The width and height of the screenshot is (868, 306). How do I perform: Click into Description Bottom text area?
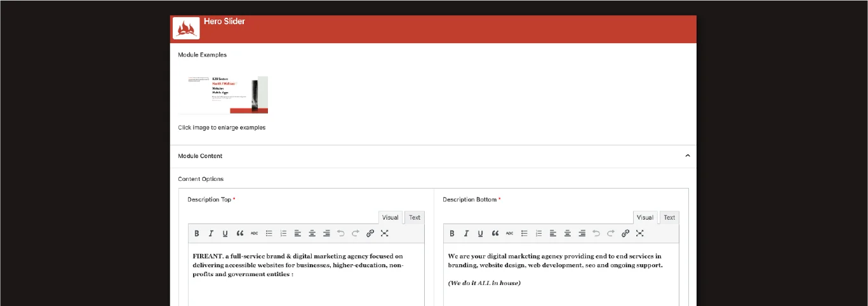[561, 274]
